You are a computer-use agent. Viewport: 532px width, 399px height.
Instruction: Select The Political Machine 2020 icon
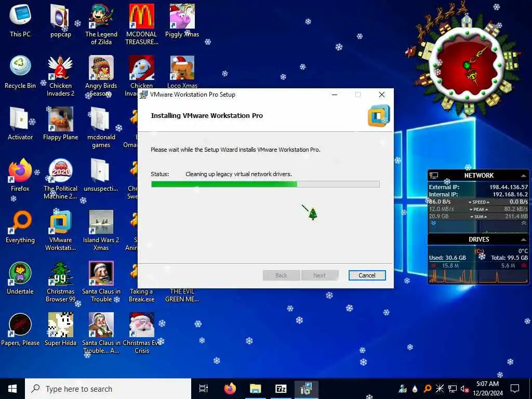click(60, 179)
